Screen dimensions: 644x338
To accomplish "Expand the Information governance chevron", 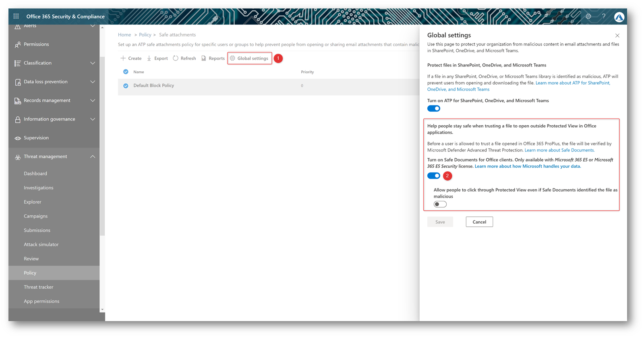I will (93, 119).
